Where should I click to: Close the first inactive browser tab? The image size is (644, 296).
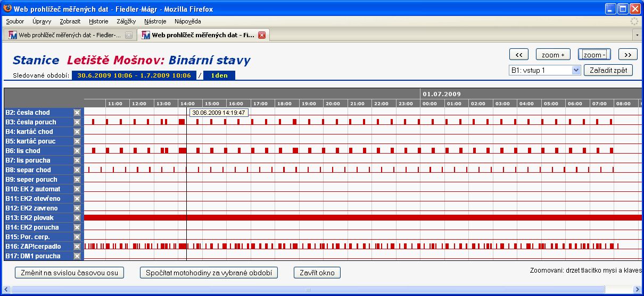[x=128, y=35]
